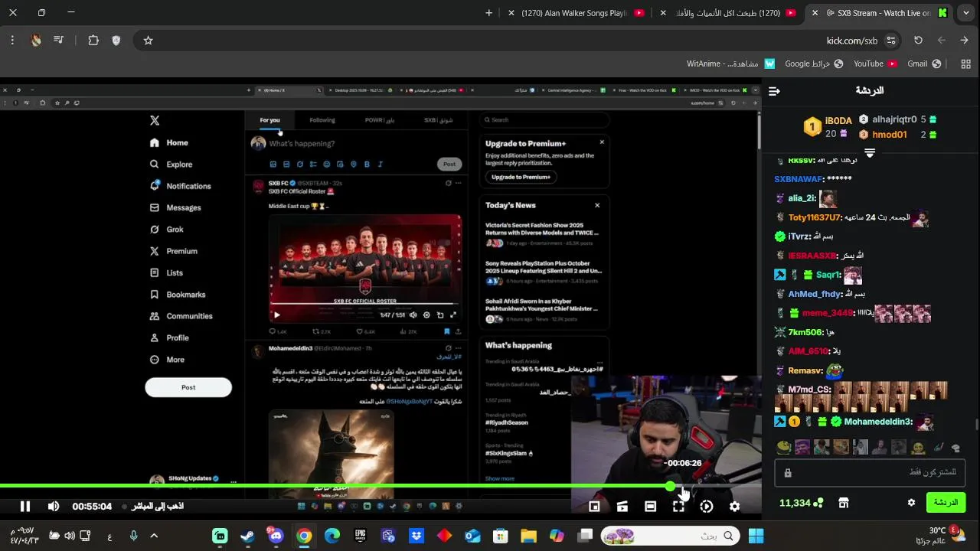Open Microsoft Edge from the taskbar

tap(332, 536)
